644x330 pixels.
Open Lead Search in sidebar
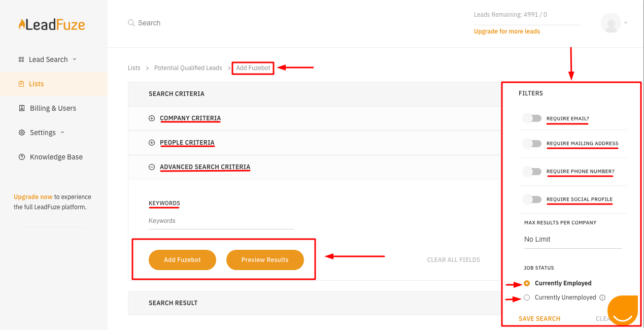click(48, 59)
